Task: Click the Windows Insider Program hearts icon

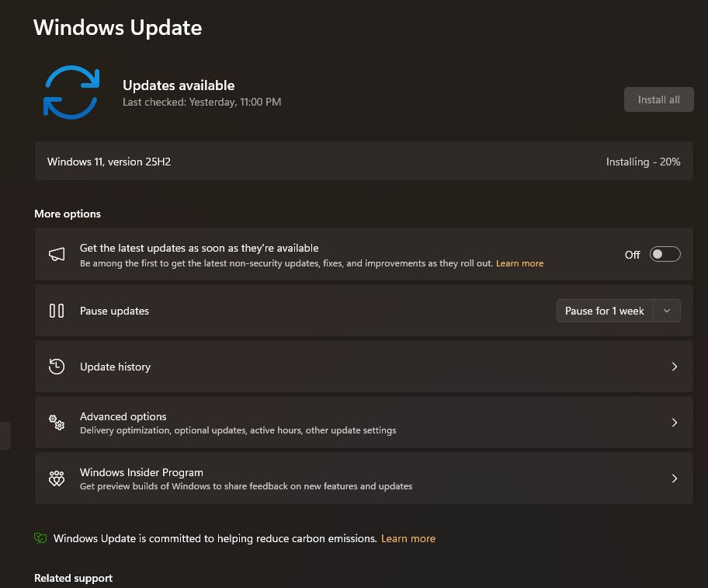Action: [x=57, y=478]
